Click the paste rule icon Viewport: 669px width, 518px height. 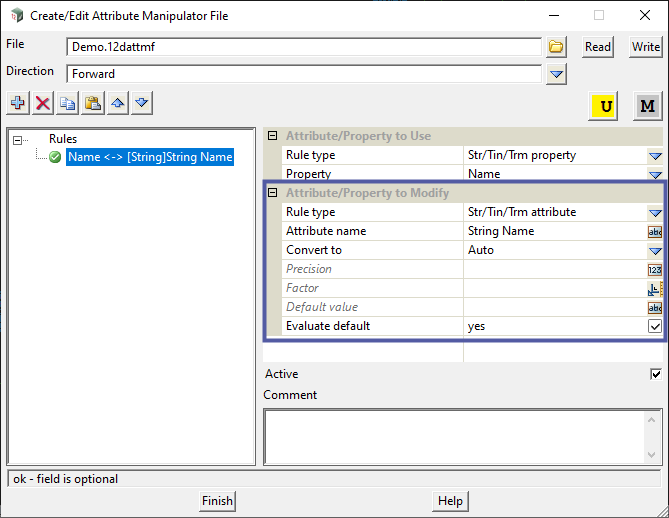[93, 103]
